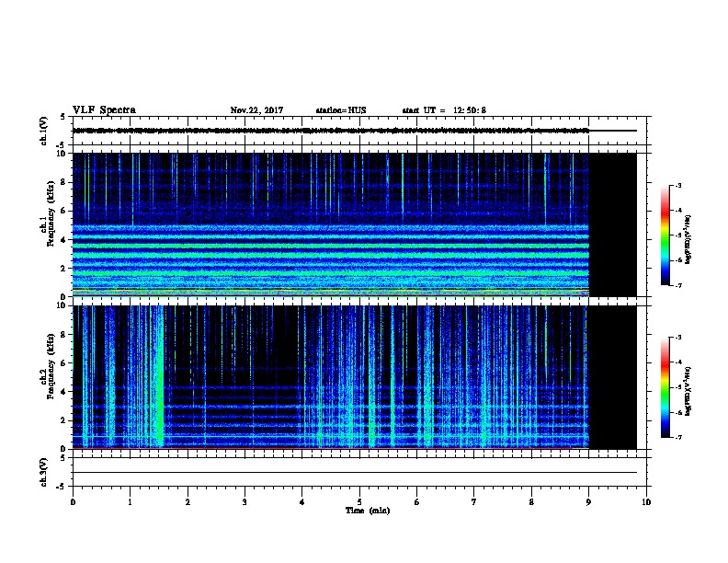Screen dimensions: 728x563
Task: Click time-axis tick label "8"
Action: point(531,502)
